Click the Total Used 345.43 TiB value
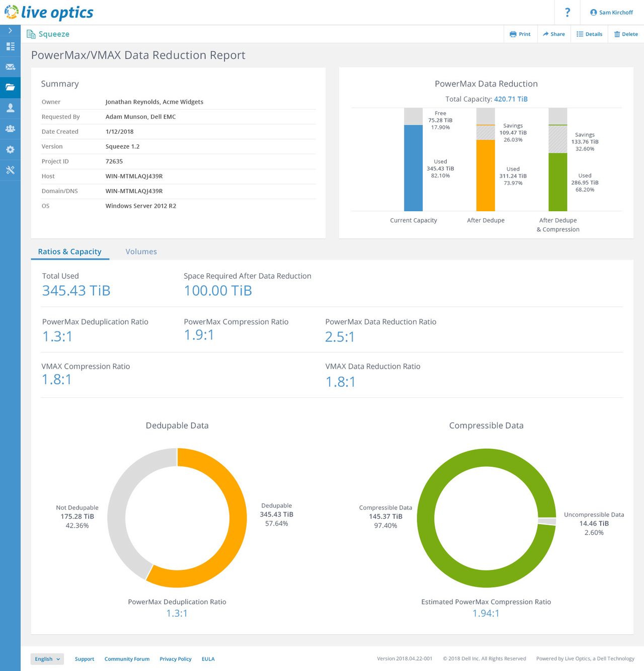The height and width of the screenshot is (671, 644). (76, 291)
